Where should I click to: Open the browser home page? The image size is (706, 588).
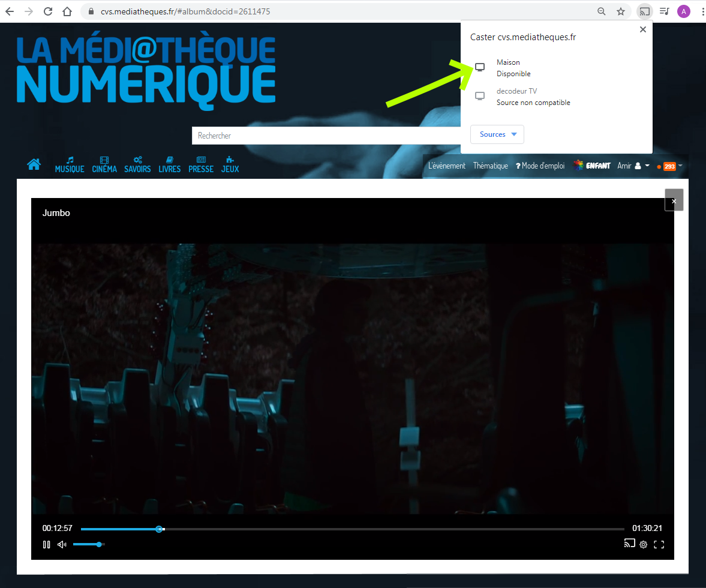pyautogui.click(x=67, y=11)
